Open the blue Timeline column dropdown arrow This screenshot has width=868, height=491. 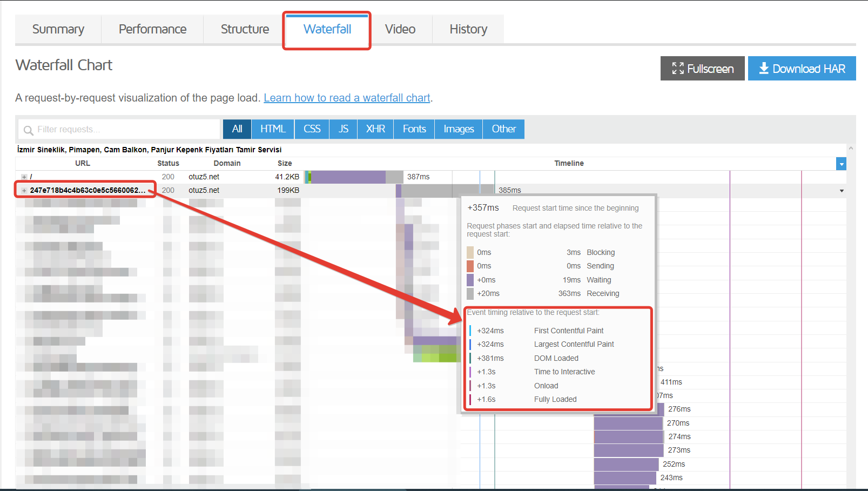pyautogui.click(x=841, y=164)
